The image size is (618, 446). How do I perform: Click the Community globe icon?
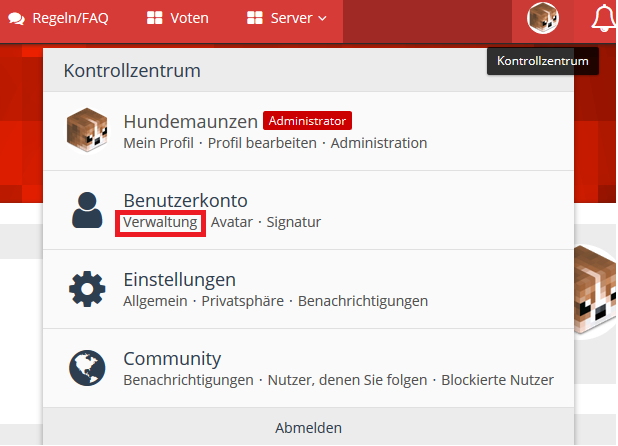click(87, 368)
